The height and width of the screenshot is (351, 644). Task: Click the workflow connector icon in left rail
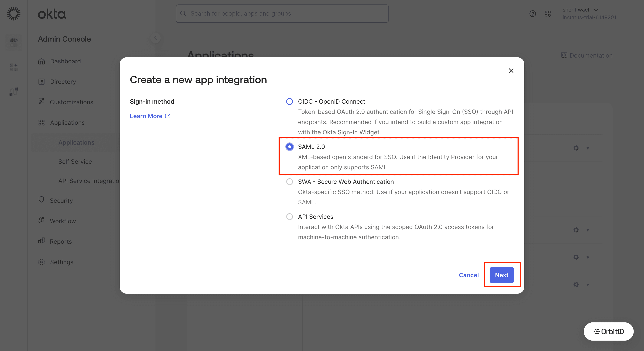(x=13, y=92)
